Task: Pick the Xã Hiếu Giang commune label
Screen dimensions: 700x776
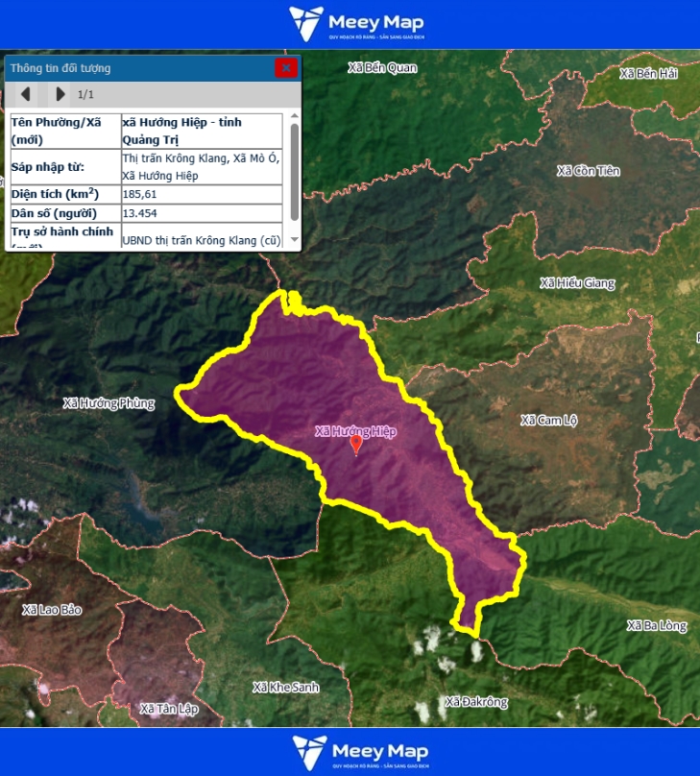Action: (577, 283)
